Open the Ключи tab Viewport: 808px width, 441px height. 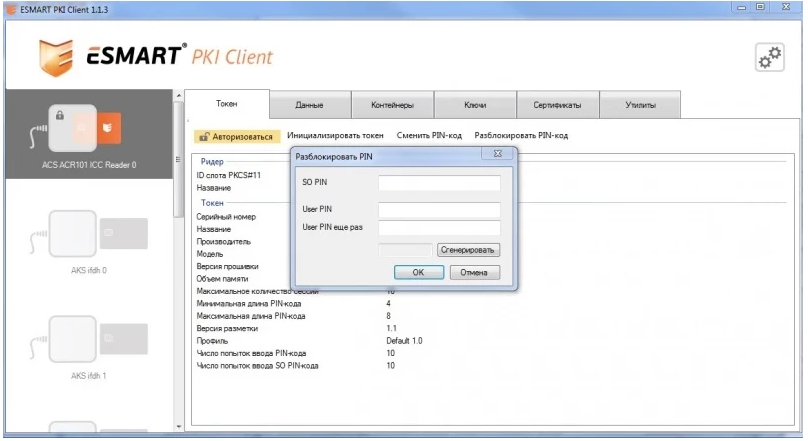[475, 105]
